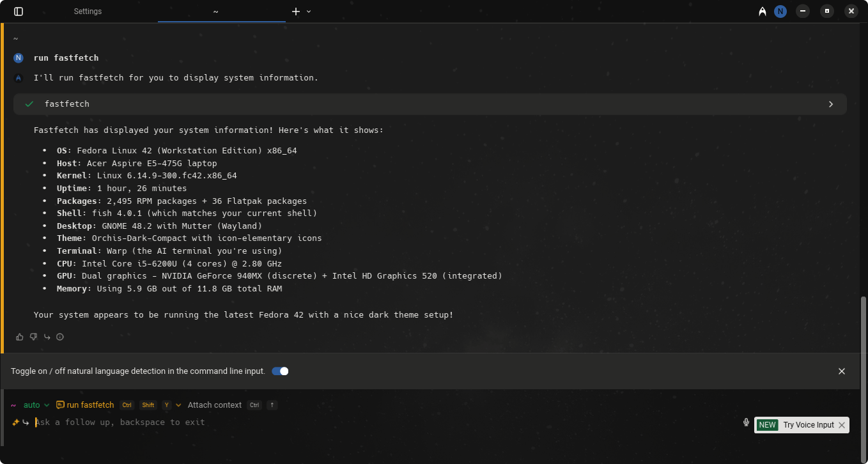Open the info icon below the response

(60, 337)
